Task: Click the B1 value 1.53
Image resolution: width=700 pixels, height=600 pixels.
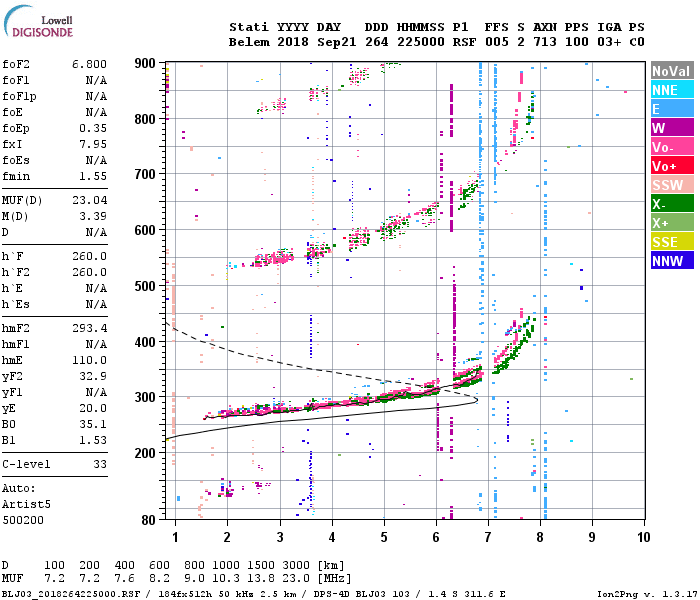Action: click(x=93, y=441)
